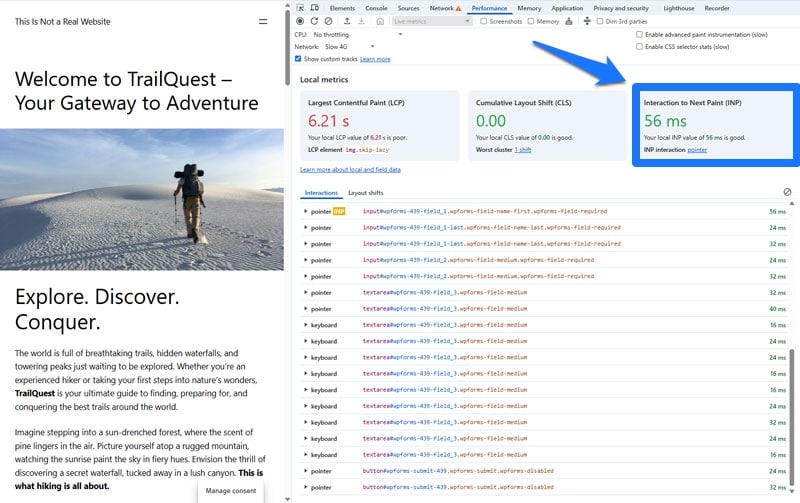800x503 pixels.
Task: Enable the Memory checkbox in toolbar
Action: tap(531, 21)
